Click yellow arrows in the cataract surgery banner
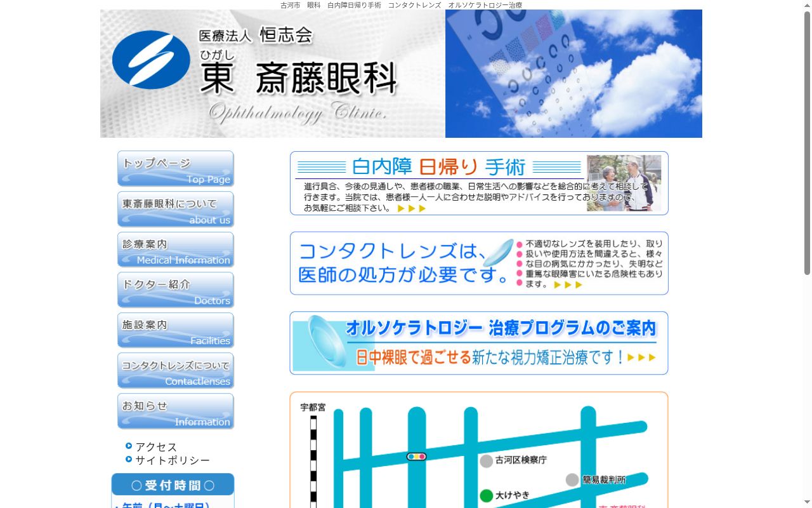This screenshot has height=508, width=812. (412, 208)
